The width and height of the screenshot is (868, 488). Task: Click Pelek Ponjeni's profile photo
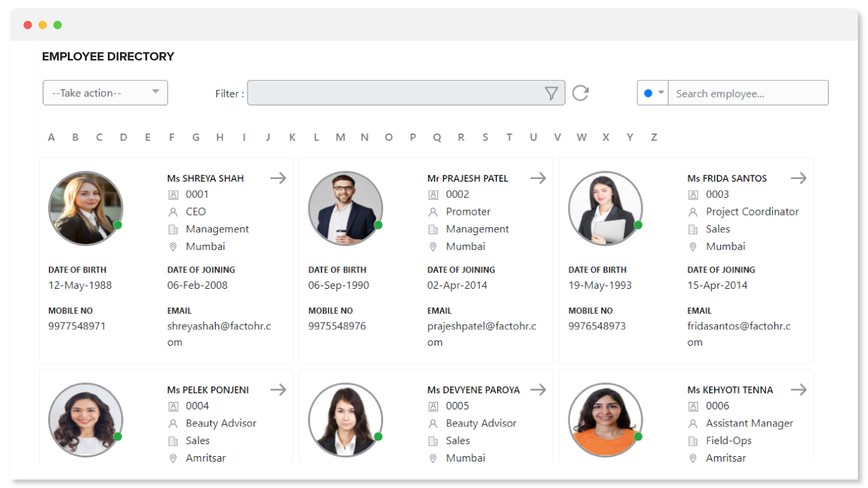pyautogui.click(x=85, y=420)
